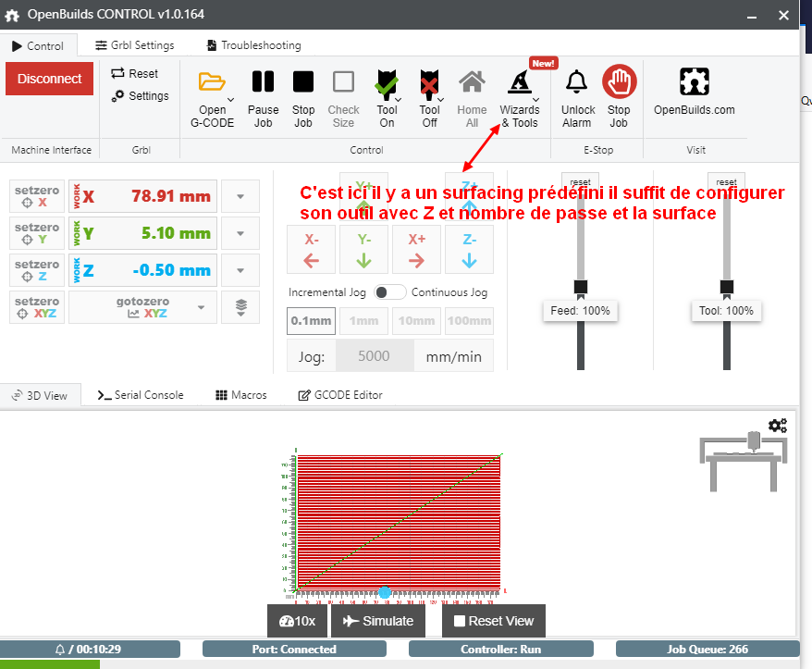
Task: Start Simulate in 3D view
Action: click(x=378, y=621)
